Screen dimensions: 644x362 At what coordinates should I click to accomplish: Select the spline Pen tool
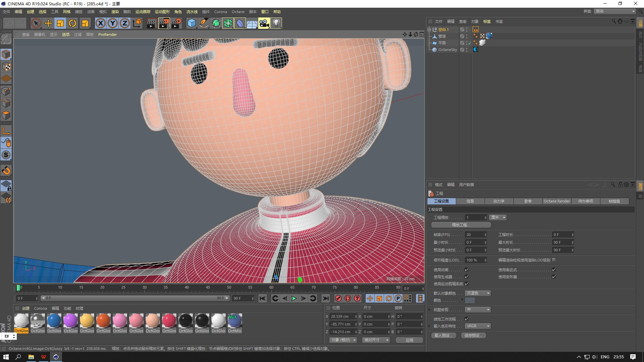(x=204, y=23)
